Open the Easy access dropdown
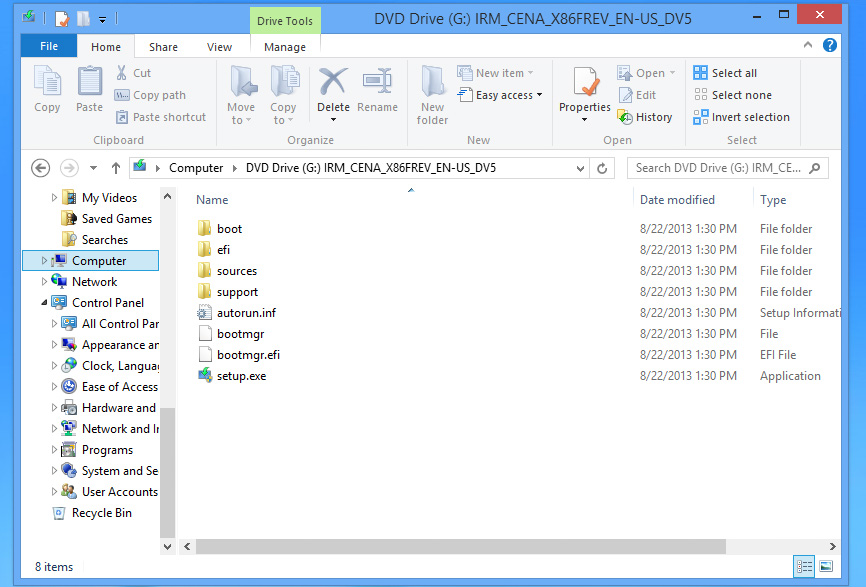The width and height of the screenshot is (866, 587). point(540,95)
